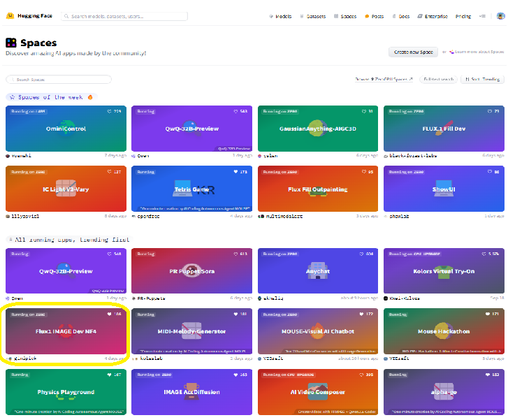
Task: Open the FLUX.1 Fill Dev space card
Action: point(444,129)
